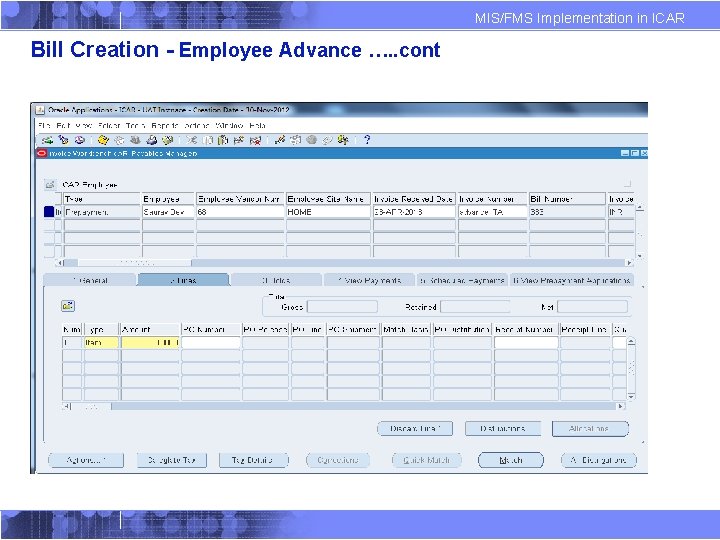
Task: Click the Employee Site Name field HOME
Action: click(328, 212)
